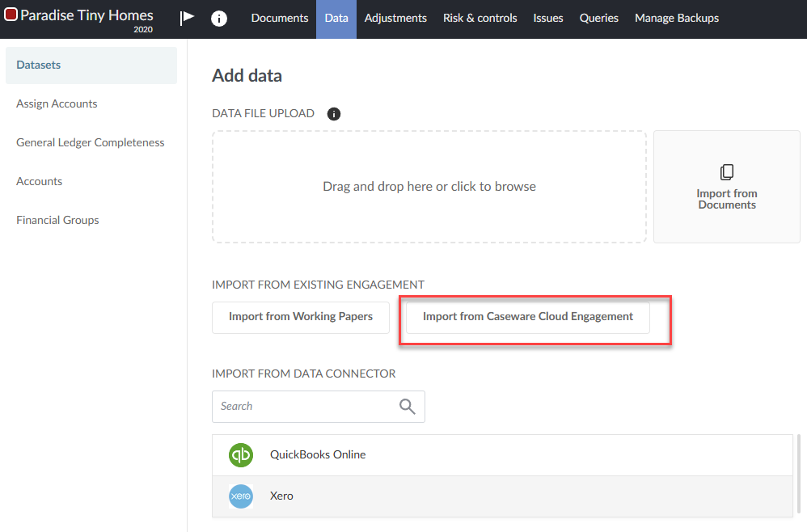807x532 pixels.
Task: Select the Xero connector icon
Action: point(241,496)
